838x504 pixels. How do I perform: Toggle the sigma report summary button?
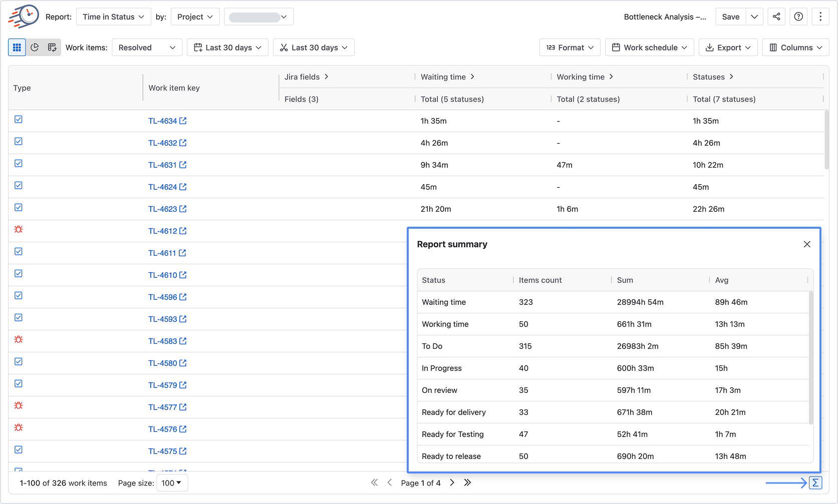[x=815, y=483]
